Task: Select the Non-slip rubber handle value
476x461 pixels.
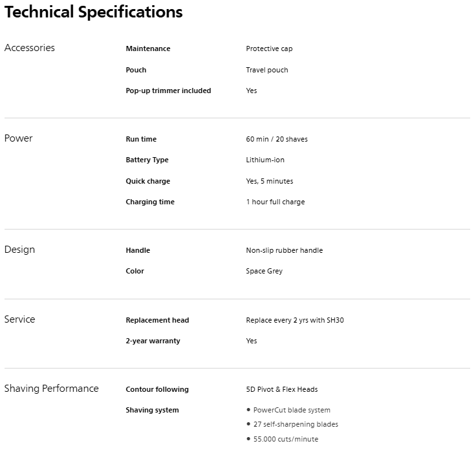Action: (x=285, y=250)
